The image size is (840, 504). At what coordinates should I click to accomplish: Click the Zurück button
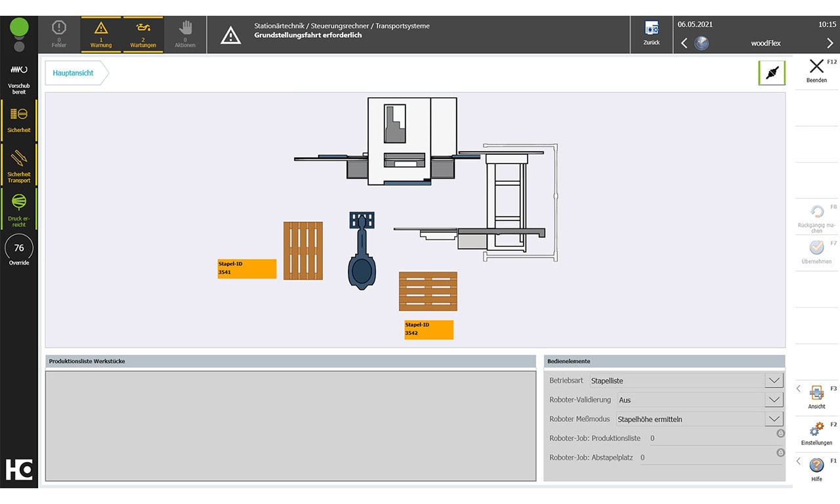pos(651,35)
